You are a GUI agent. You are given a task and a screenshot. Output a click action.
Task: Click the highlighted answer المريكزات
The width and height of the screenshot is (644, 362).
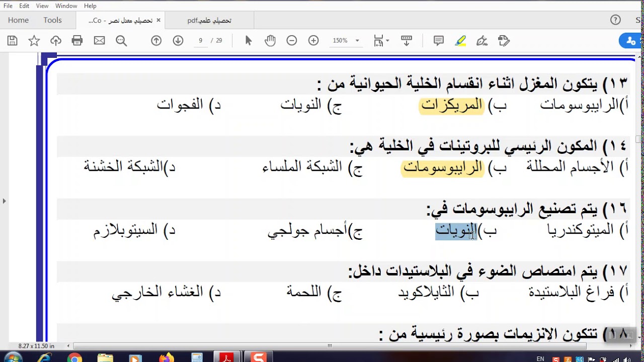pos(452,105)
